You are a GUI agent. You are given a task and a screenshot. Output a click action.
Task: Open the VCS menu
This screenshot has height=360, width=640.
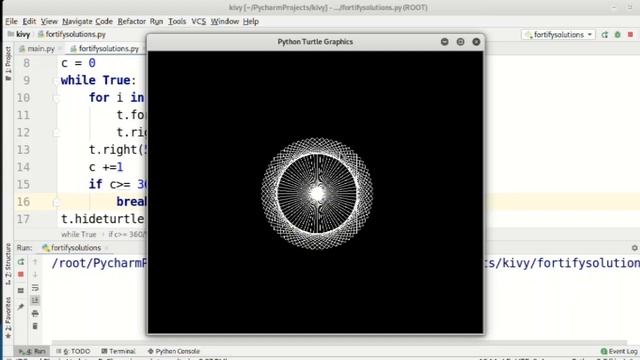tap(199, 21)
